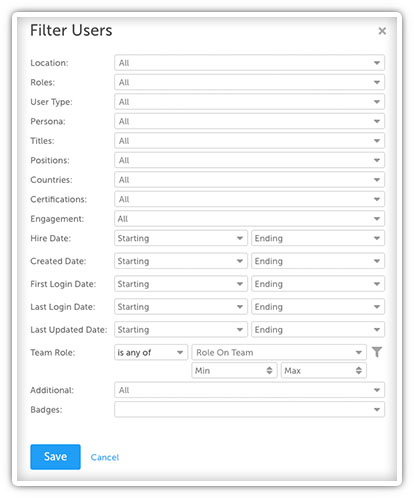Click the Max field stepper arrows
Viewport: 414px width, 498px height.
pos(359,370)
